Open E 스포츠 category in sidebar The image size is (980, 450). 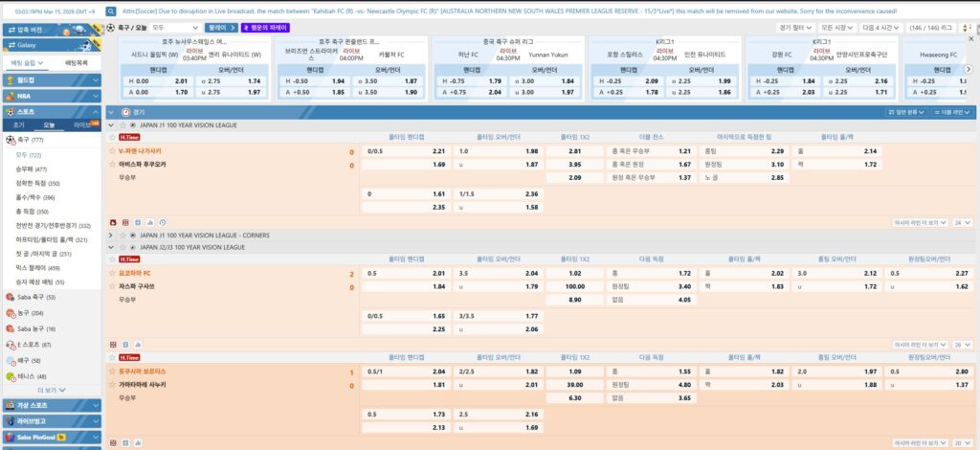[34, 344]
